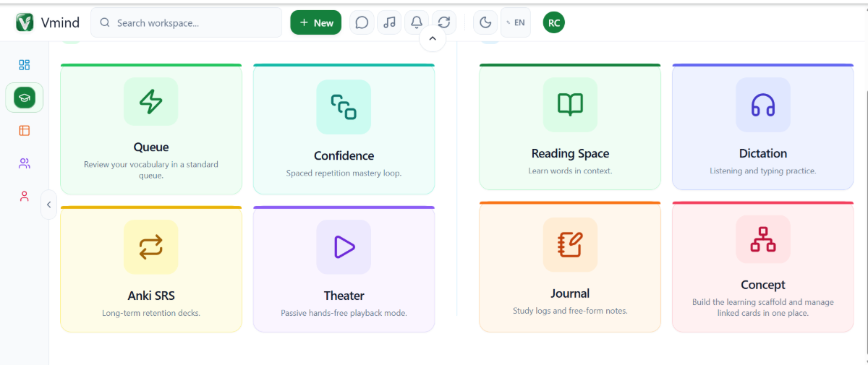This screenshot has height=365, width=868.
Task: Focus the Search workspace field
Action: pyautogui.click(x=187, y=22)
